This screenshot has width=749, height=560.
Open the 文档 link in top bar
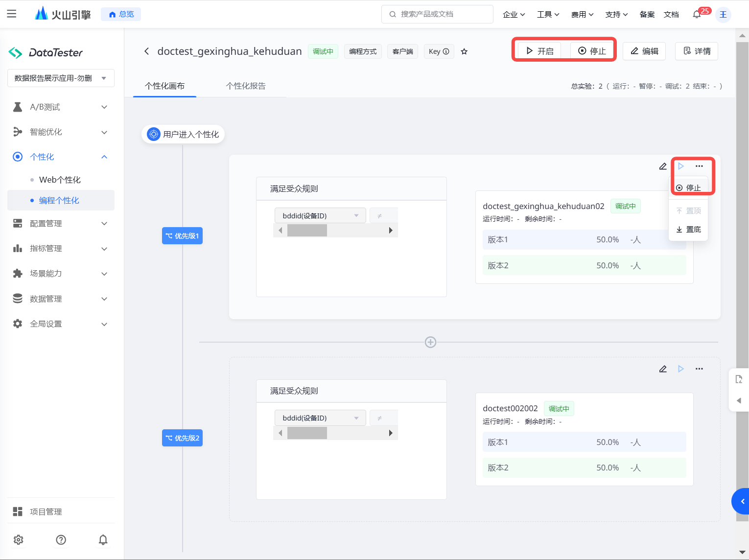pyautogui.click(x=671, y=15)
